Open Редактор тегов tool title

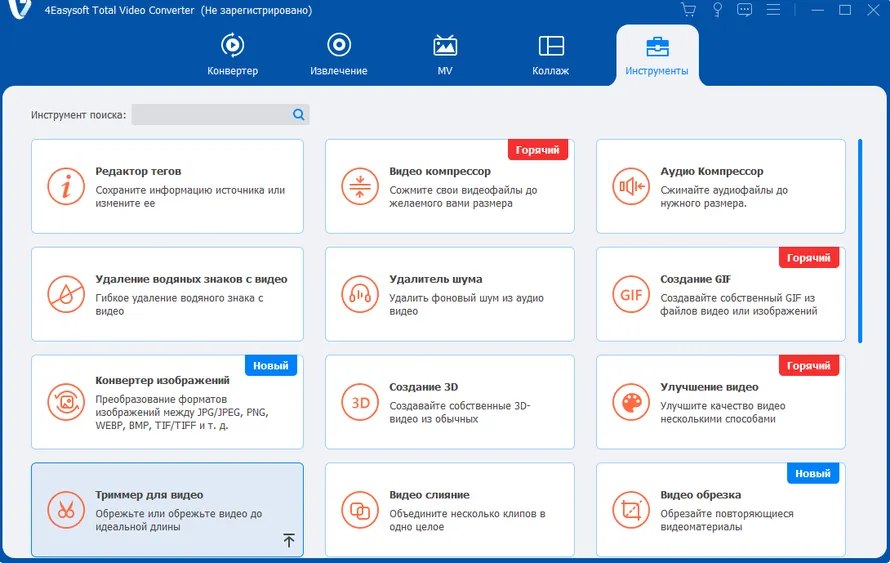[138, 171]
